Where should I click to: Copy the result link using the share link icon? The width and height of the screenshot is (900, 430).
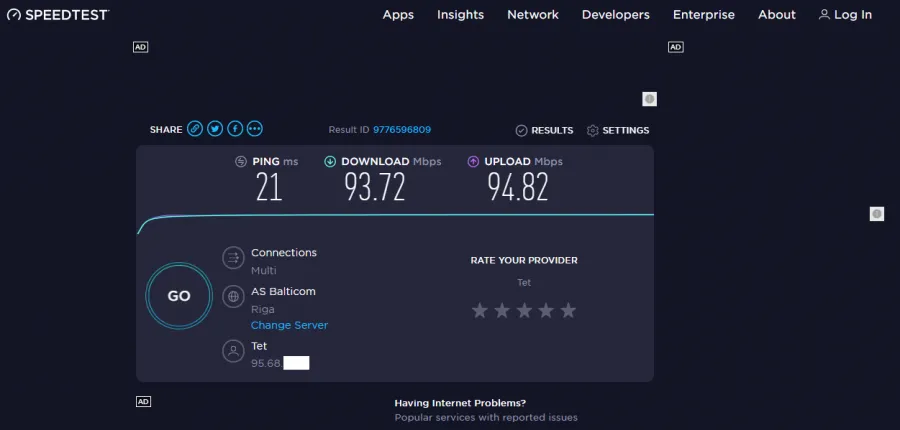195,129
